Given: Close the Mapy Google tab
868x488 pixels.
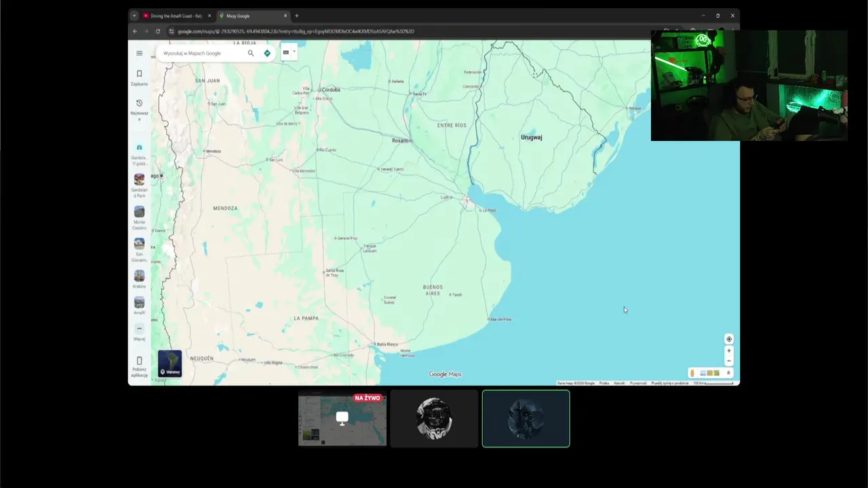Looking at the screenshot, I should point(285,16).
